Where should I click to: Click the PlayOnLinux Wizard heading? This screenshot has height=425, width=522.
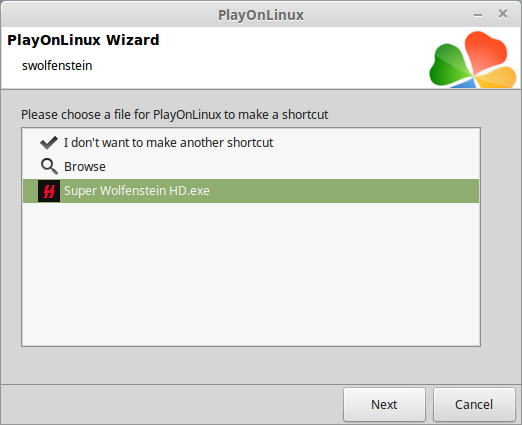tap(83, 40)
